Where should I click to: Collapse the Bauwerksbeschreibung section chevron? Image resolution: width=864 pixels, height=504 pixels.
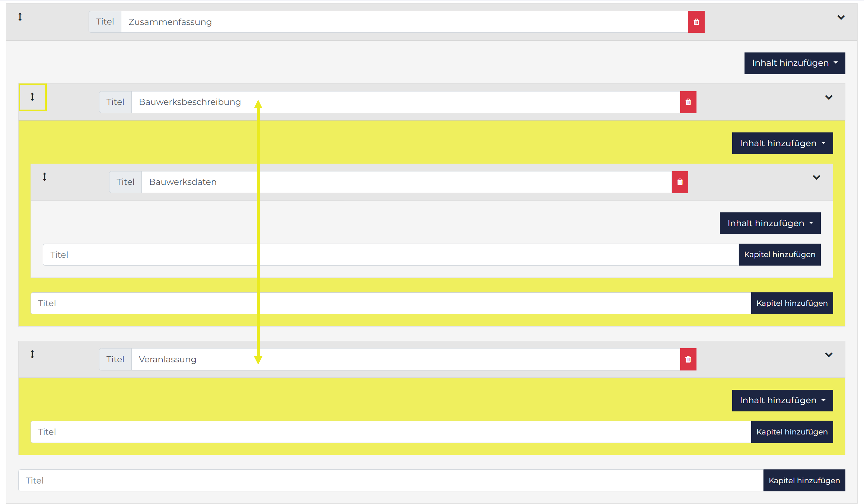click(x=828, y=97)
